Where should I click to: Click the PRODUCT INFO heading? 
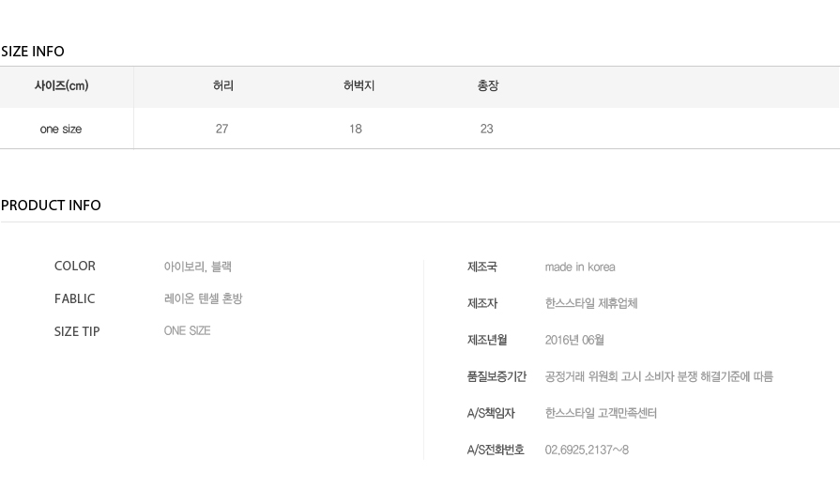pos(51,206)
